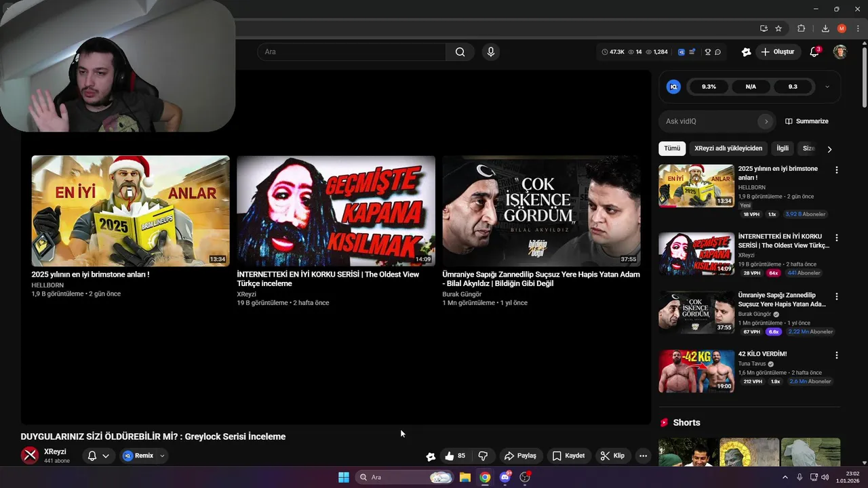Click the Paylaş share button
This screenshot has width=868, height=488.
click(521, 456)
